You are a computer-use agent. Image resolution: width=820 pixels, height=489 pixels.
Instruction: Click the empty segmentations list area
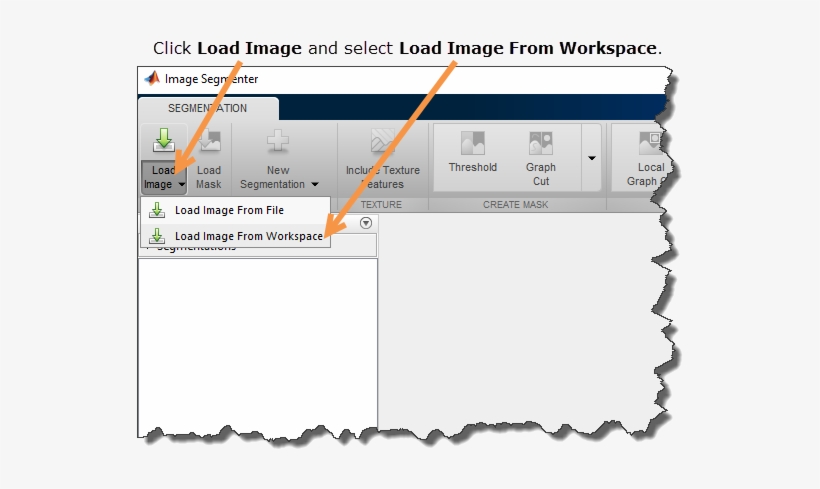(x=258, y=345)
